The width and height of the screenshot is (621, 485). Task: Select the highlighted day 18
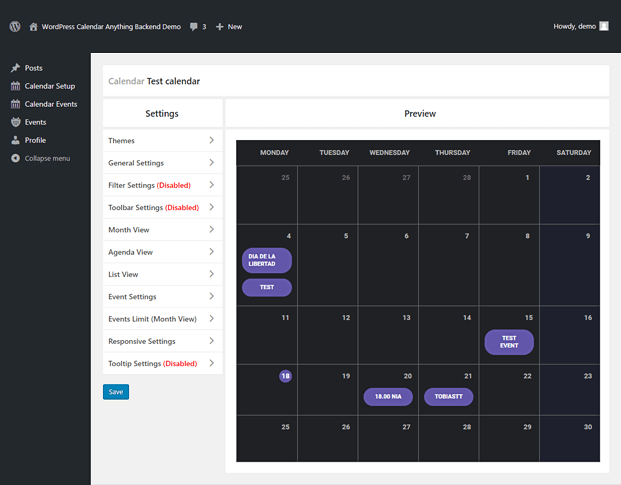coord(286,376)
